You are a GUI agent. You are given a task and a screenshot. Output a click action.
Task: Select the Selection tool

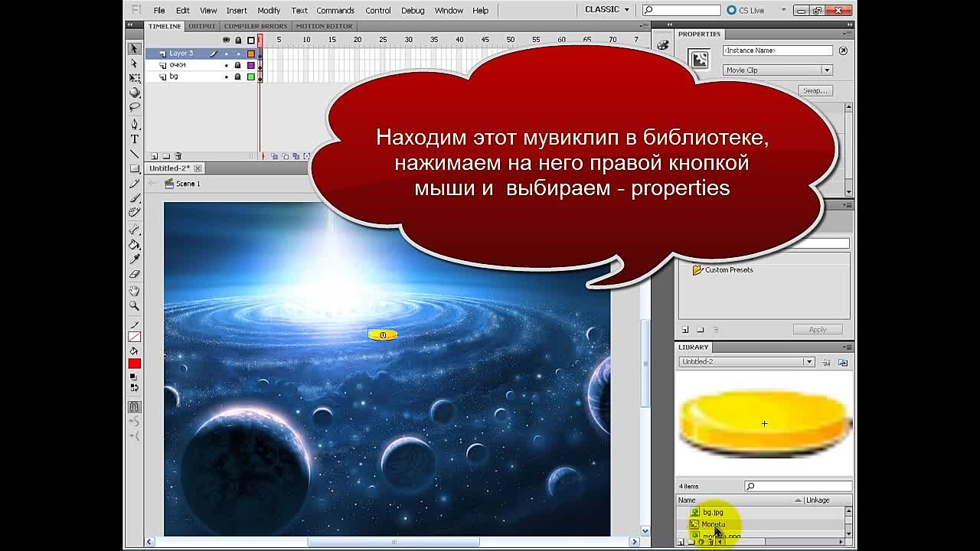coord(134,47)
